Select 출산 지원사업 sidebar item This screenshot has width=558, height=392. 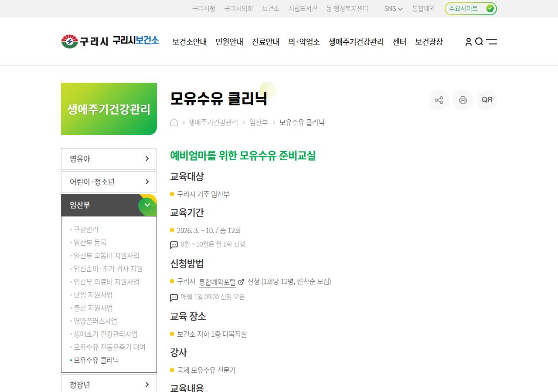(93, 308)
